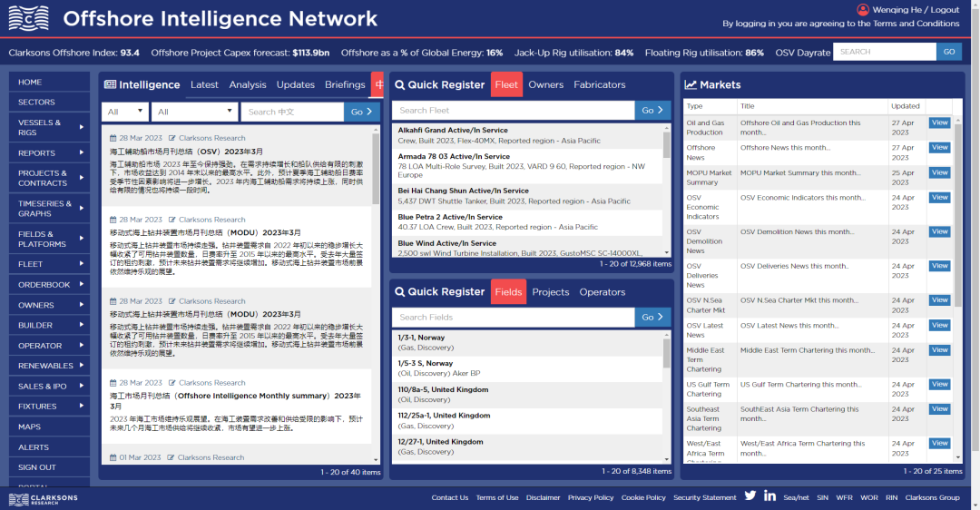The width and height of the screenshot is (980, 510).
Task: Click the Intelligence panel newspaper icon
Action: (x=110, y=84)
